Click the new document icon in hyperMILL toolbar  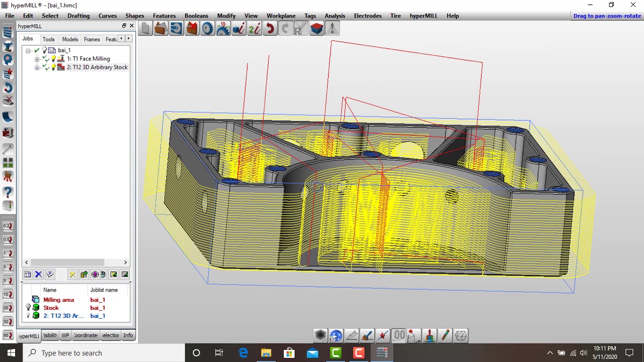tap(145, 29)
